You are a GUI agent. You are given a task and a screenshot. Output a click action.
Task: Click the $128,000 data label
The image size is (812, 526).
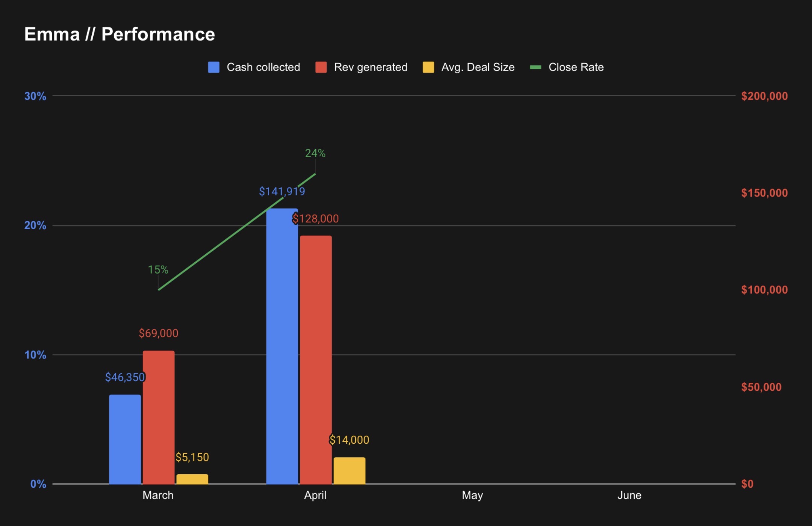pos(316,219)
